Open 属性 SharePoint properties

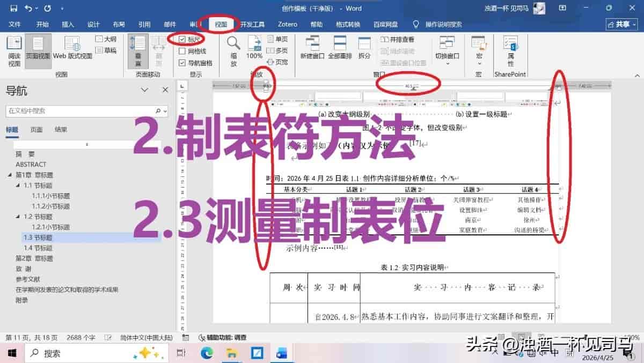510,51
